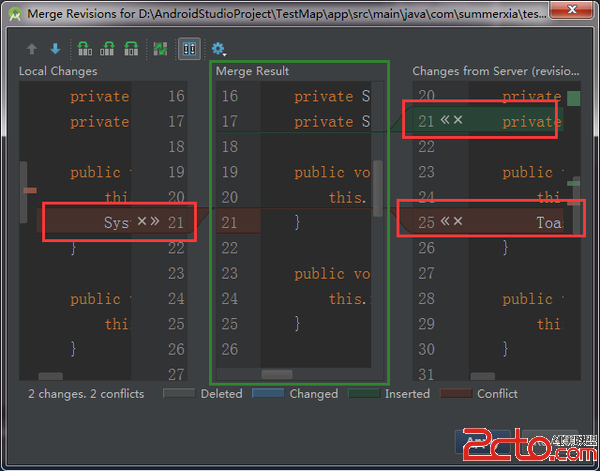Viewport: 600px width, 471px height.
Task: Click the green crossed-arrows compare icon
Action: click(160, 49)
